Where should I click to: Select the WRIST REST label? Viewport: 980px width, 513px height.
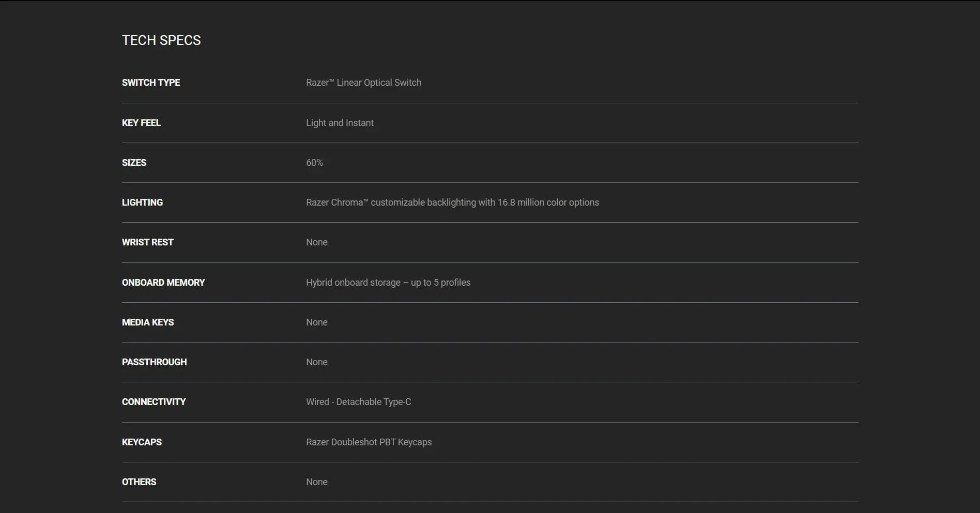click(147, 242)
